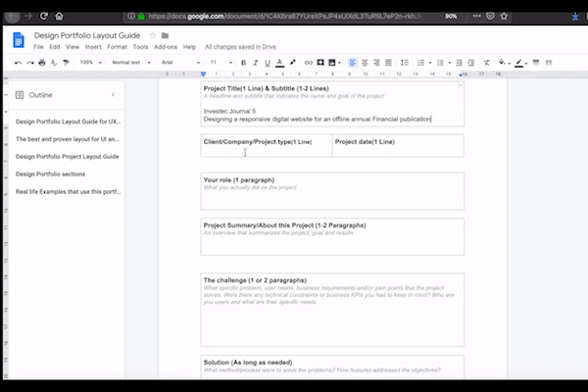Open the Insert menu

(x=92, y=46)
